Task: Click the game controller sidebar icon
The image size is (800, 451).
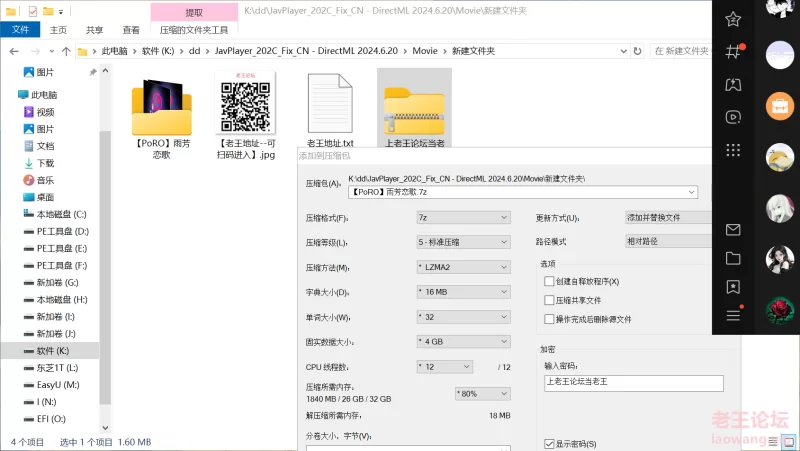Action: tap(733, 85)
